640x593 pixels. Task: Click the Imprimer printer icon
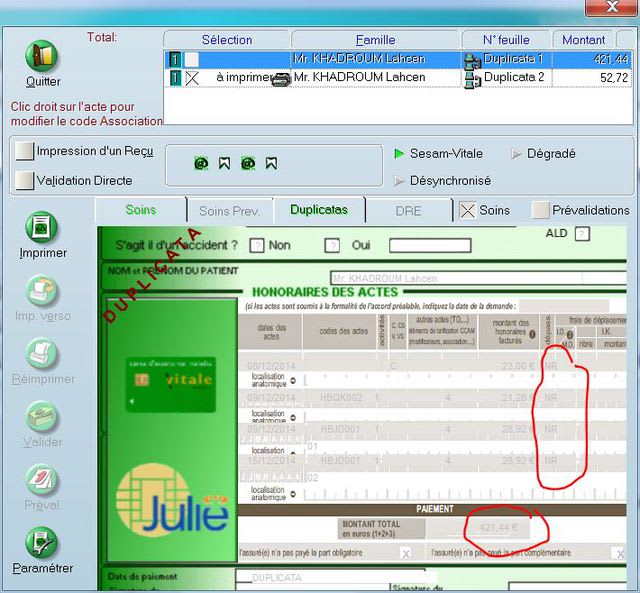[42, 227]
